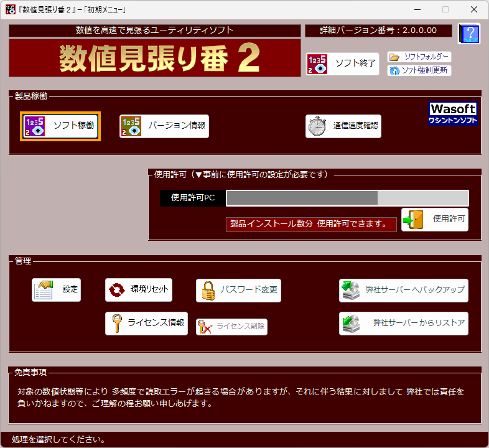Click the blue refresh icon on ソフト強制更新
The image size is (489, 448).
pos(394,70)
